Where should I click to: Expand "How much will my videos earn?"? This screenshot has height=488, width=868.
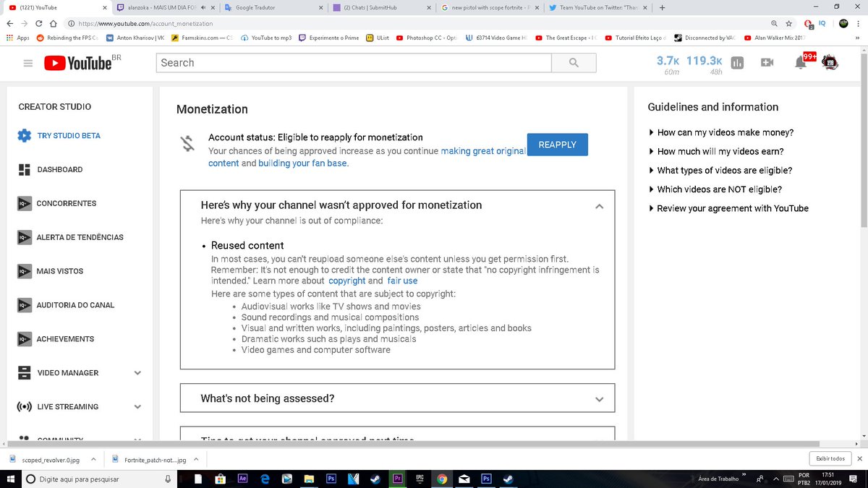pos(715,152)
